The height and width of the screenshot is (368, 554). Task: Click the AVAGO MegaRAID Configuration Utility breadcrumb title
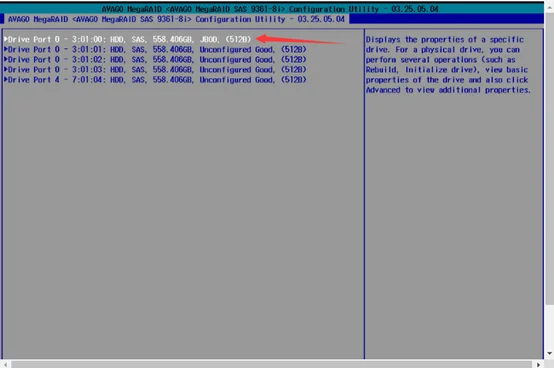pyautogui.click(x=176, y=19)
